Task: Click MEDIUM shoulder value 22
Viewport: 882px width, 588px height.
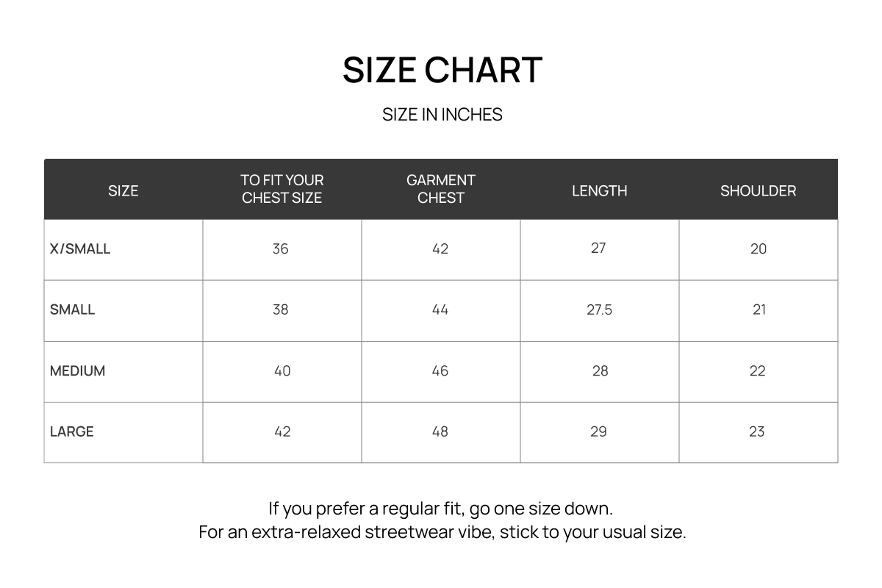Action: click(x=757, y=371)
